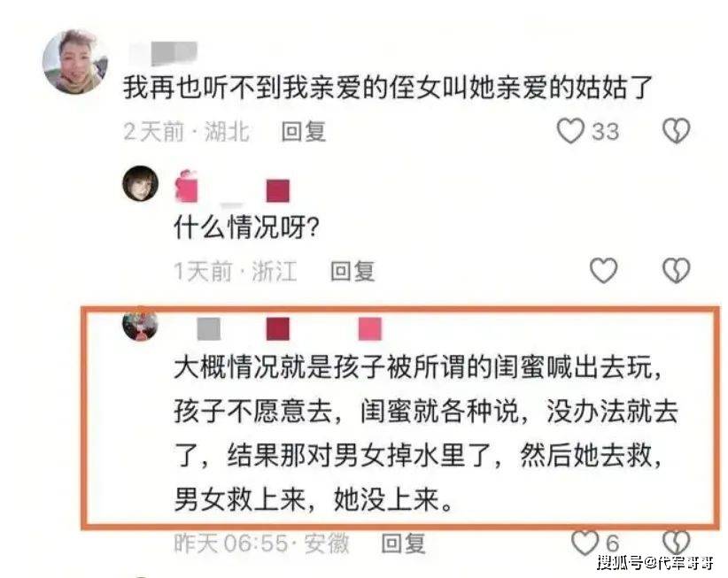
Task: Like the 湖北 comment with 33 likes
Action: 570,131
